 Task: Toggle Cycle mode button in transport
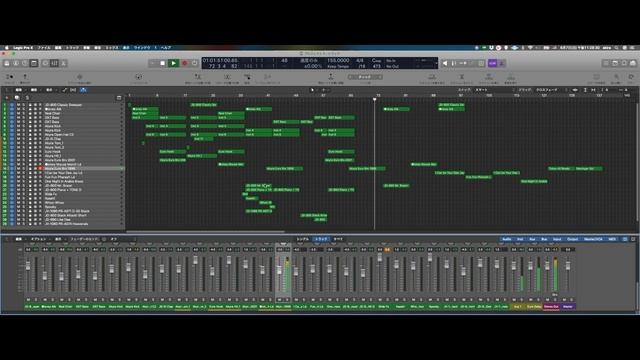tap(194, 63)
